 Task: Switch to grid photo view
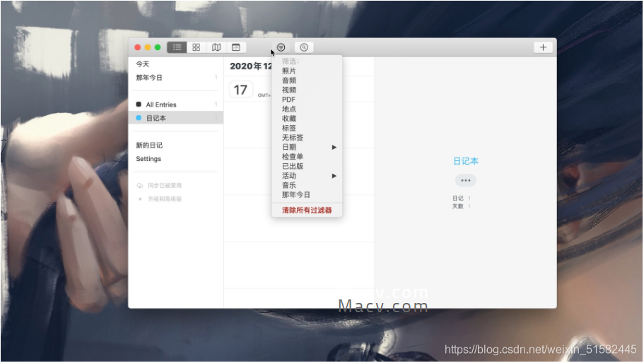pos(197,47)
